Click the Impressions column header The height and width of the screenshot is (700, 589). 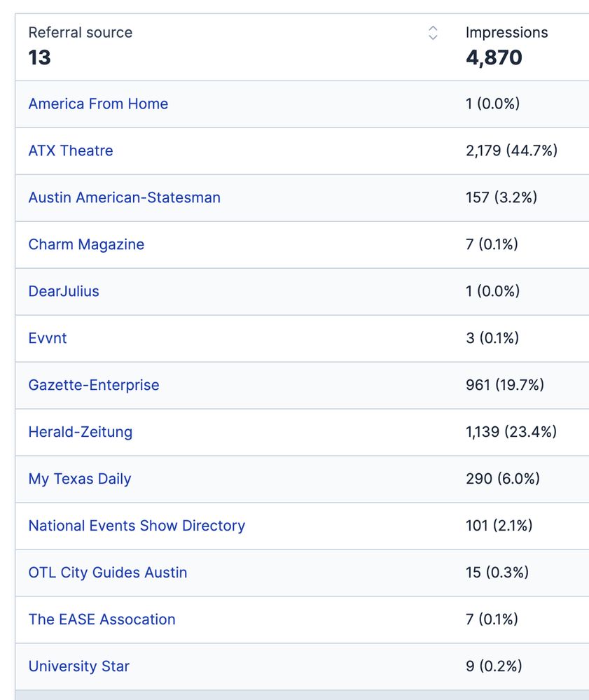coord(506,33)
